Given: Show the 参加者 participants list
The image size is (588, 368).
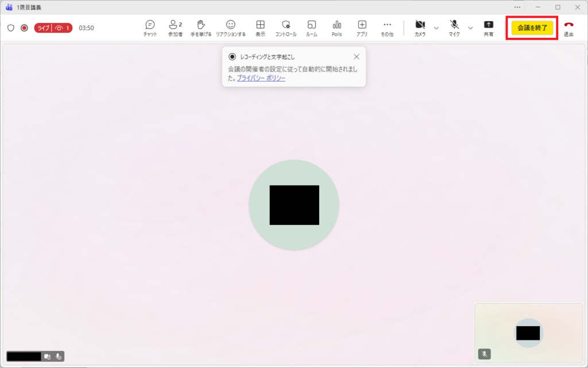Looking at the screenshot, I should 175,28.
